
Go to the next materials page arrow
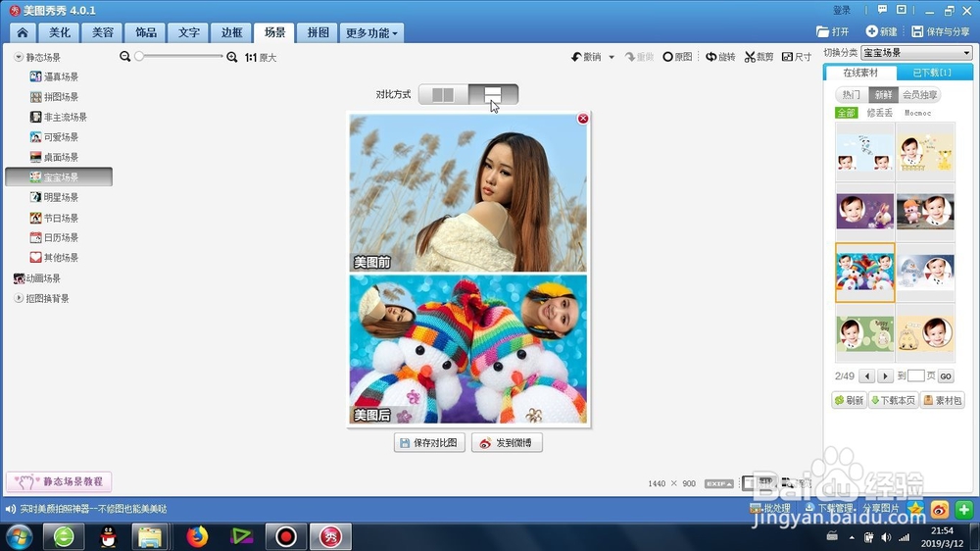pyautogui.click(x=884, y=376)
